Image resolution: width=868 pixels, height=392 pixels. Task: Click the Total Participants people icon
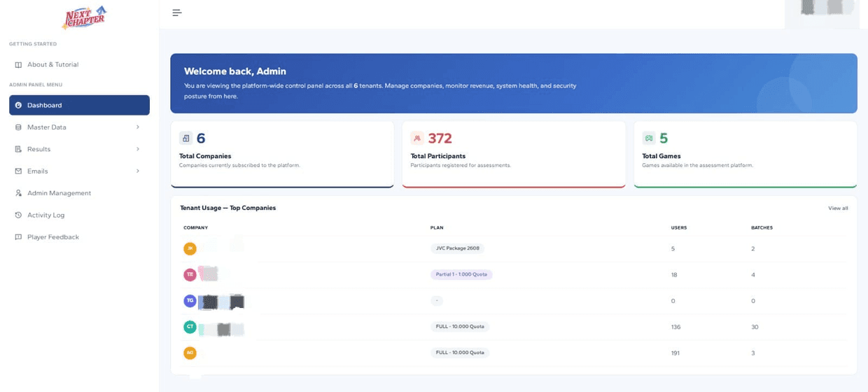pyautogui.click(x=417, y=138)
